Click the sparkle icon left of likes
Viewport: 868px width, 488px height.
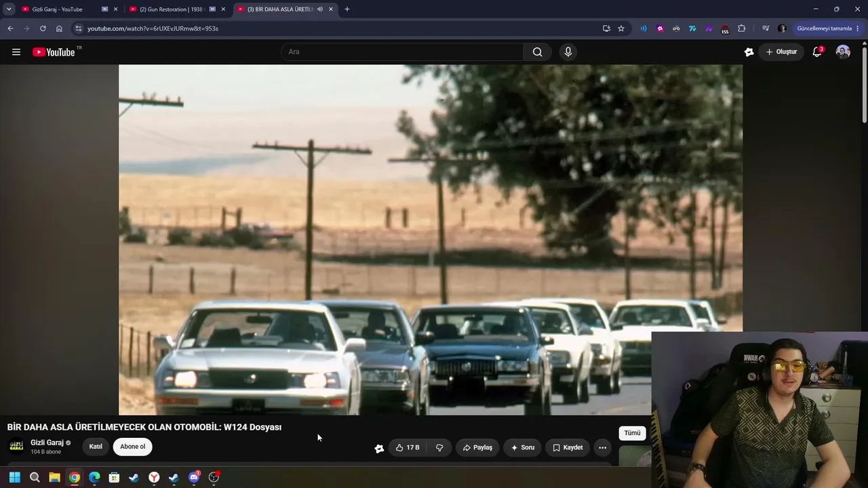(379, 448)
